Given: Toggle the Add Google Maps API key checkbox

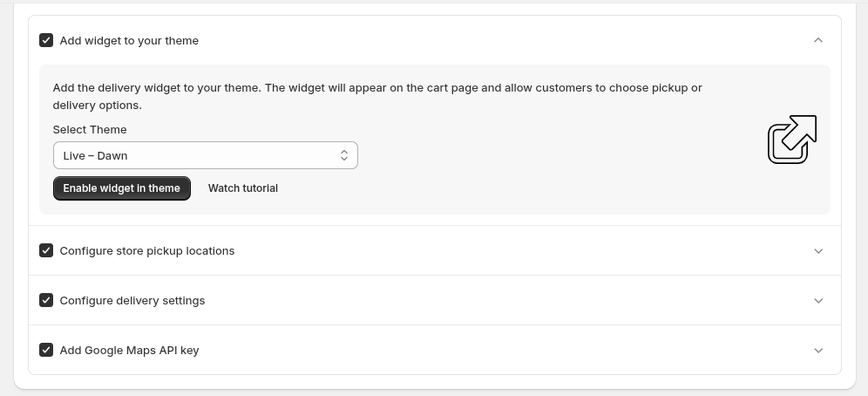Looking at the screenshot, I should coord(46,350).
